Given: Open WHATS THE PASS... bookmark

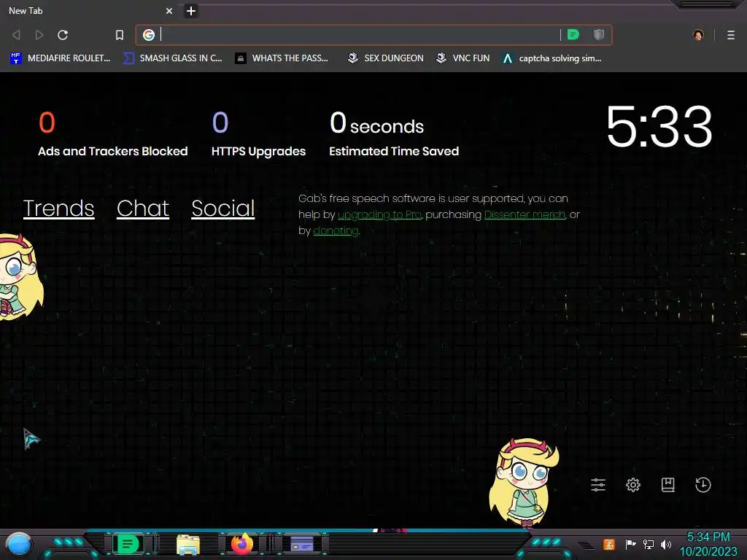Looking at the screenshot, I should click(x=282, y=58).
